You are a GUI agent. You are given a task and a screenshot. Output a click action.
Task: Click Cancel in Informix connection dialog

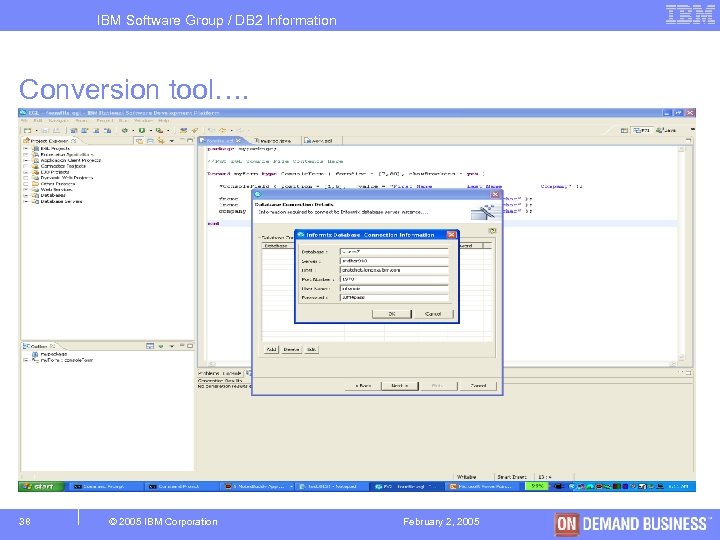(433, 314)
